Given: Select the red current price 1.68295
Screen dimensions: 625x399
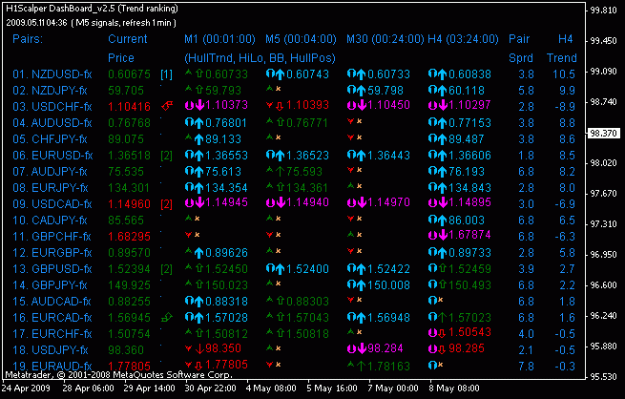Looking at the screenshot, I should (x=130, y=236).
